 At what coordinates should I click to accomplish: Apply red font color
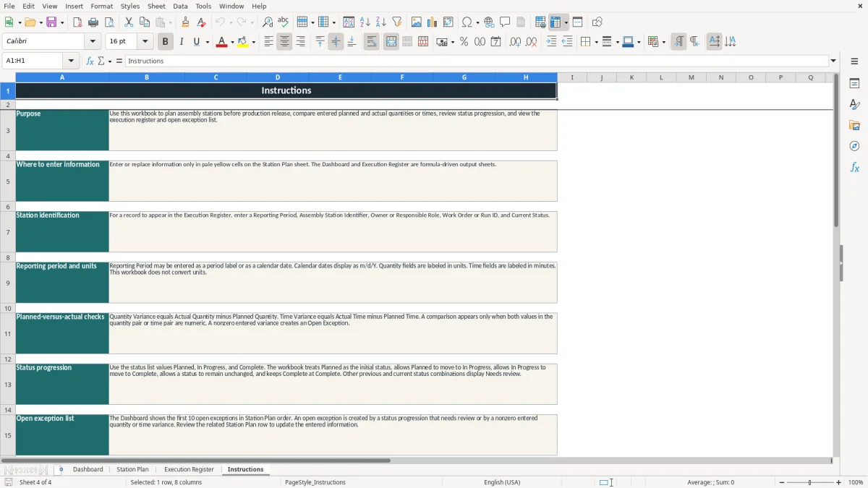[x=221, y=42]
